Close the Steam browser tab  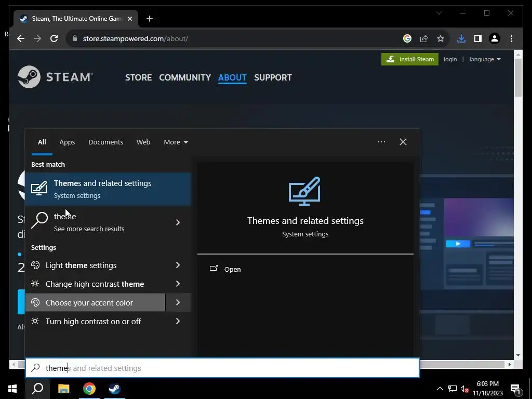129,19
